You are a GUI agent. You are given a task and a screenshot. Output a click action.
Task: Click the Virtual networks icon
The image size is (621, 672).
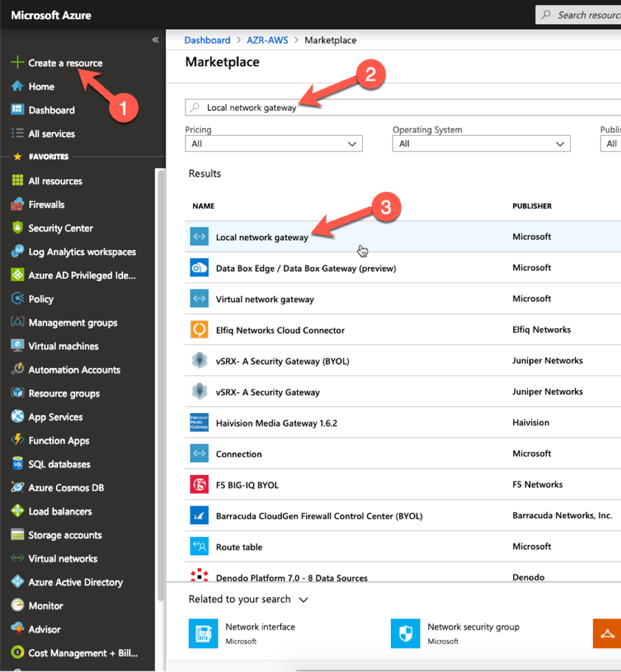point(17,558)
